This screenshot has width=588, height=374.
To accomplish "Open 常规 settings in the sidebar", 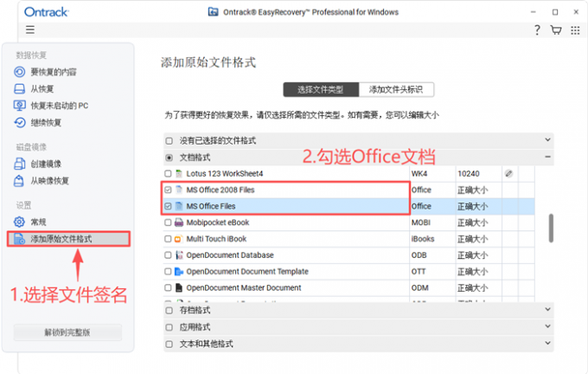I will (x=38, y=222).
